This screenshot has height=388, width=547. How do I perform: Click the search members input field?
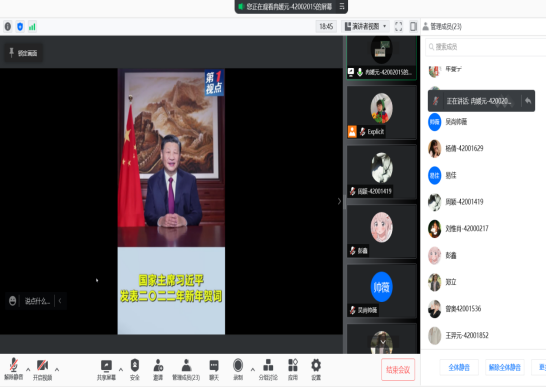click(x=486, y=47)
